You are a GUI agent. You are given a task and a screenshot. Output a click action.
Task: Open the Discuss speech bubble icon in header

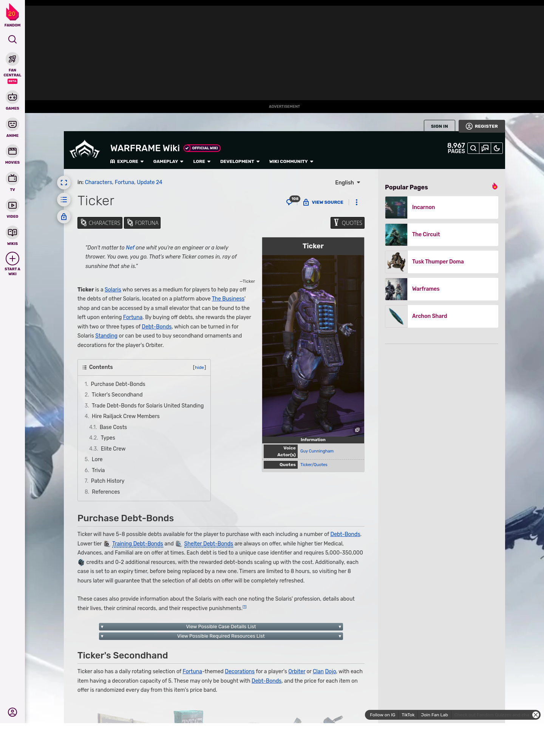485,148
